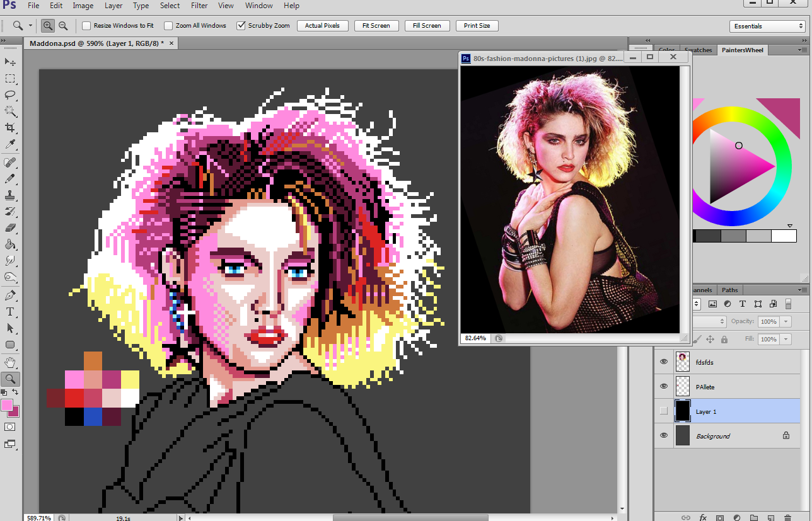Open the Essentials workspace dropdown
This screenshot has height=521, width=812.
pos(767,26)
